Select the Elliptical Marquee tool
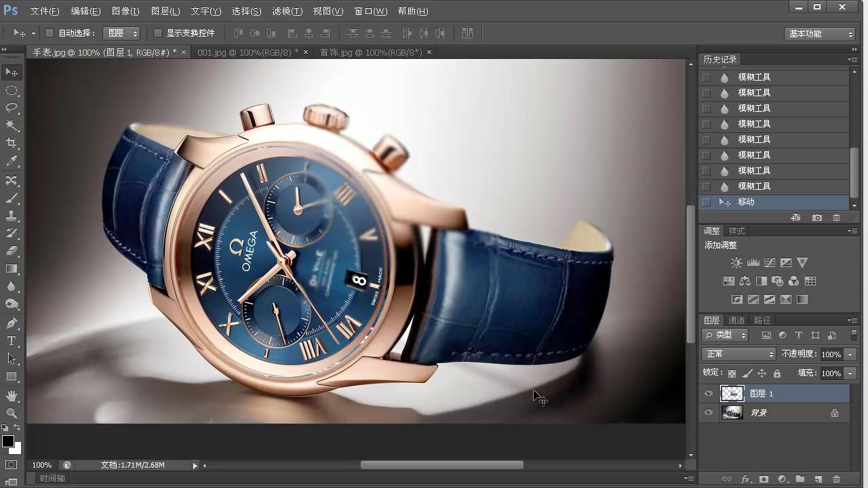 coord(12,90)
